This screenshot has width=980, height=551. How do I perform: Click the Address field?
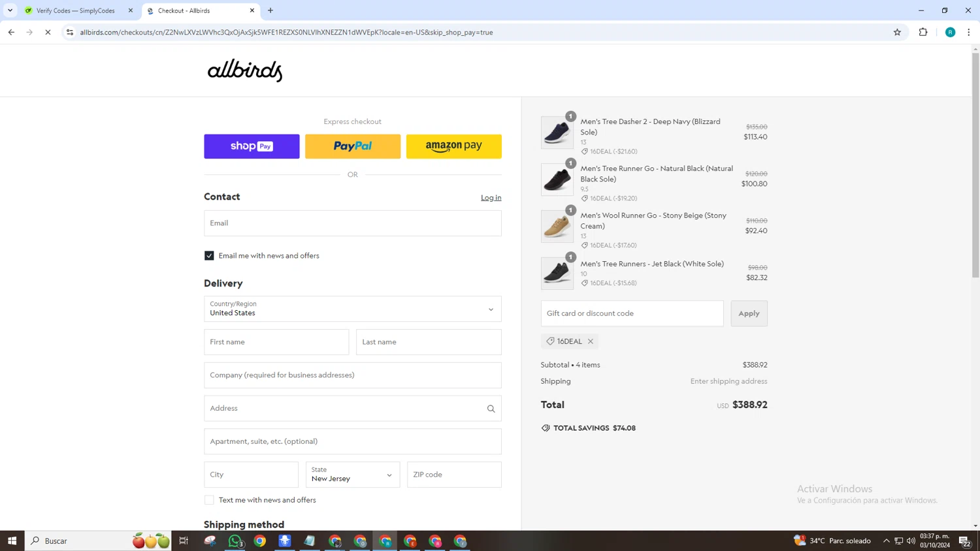pos(353,409)
